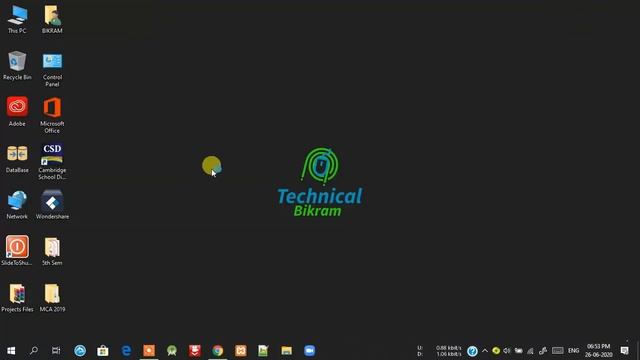The width and height of the screenshot is (640, 360).
Task: Open the red taskbar app
Action: coord(195,351)
